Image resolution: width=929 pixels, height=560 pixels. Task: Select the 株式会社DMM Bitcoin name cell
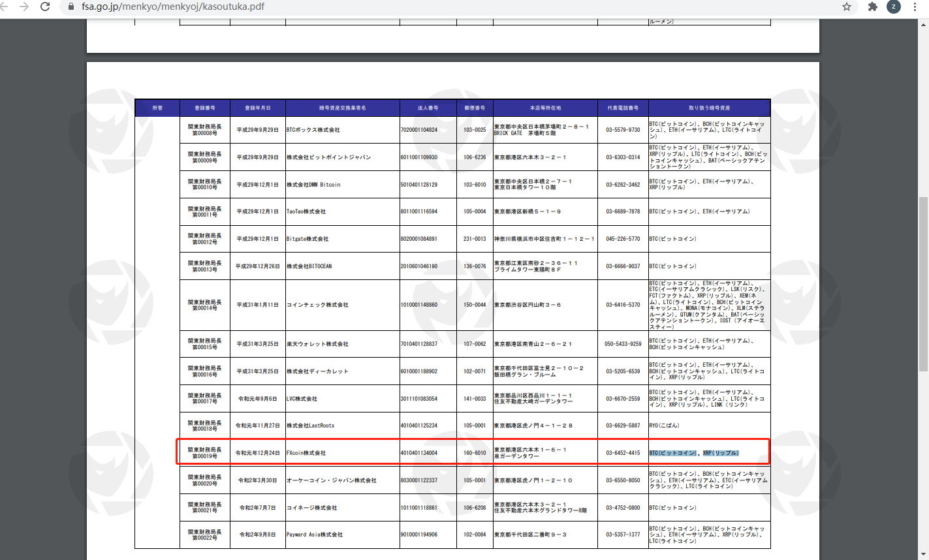click(313, 185)
